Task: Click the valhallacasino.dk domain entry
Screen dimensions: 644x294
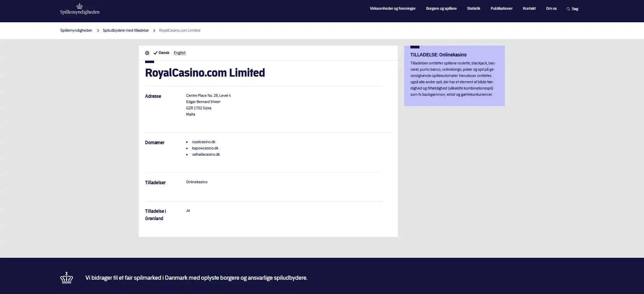Action: [206, 155]
